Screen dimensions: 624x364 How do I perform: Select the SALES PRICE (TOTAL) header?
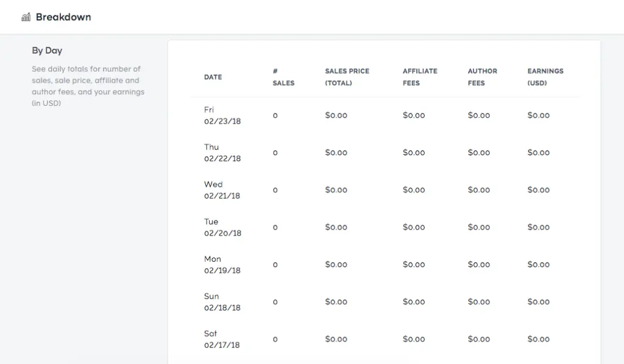[x=347, y=77]
